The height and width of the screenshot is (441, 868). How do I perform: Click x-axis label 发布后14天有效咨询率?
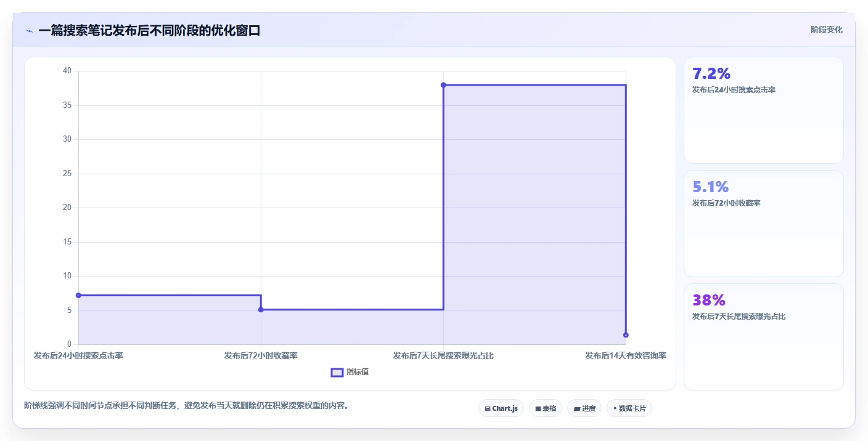(625, 356)
